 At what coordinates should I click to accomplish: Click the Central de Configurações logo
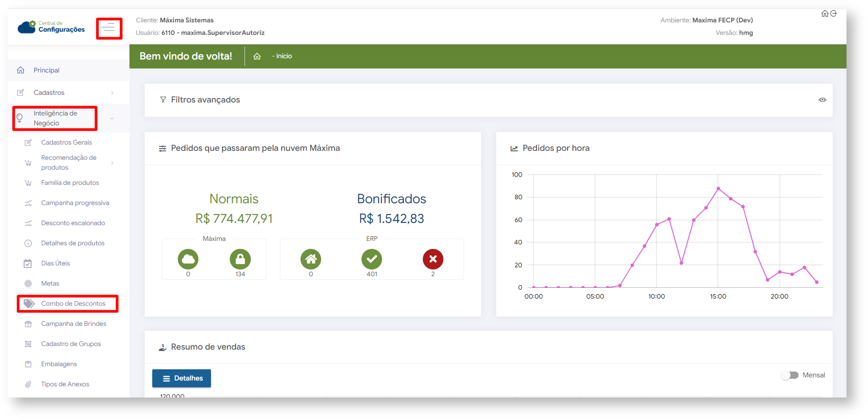[x=51, y=27]
